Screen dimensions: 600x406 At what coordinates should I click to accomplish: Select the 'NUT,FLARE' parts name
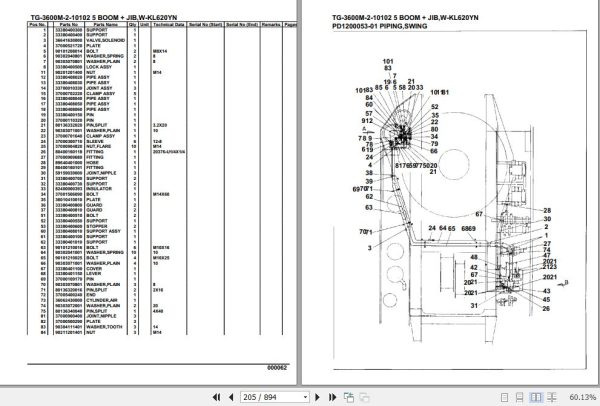click(x=99, y=147)
